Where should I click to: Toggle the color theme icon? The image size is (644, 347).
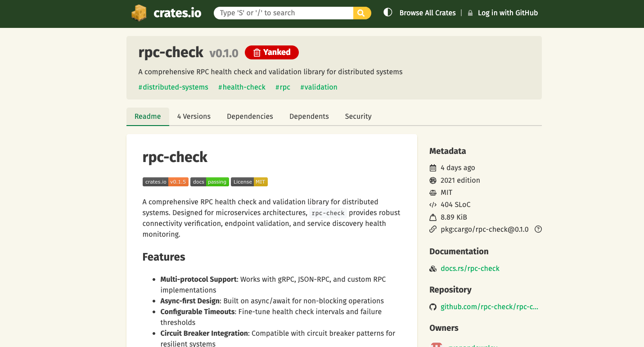(387, 13)
